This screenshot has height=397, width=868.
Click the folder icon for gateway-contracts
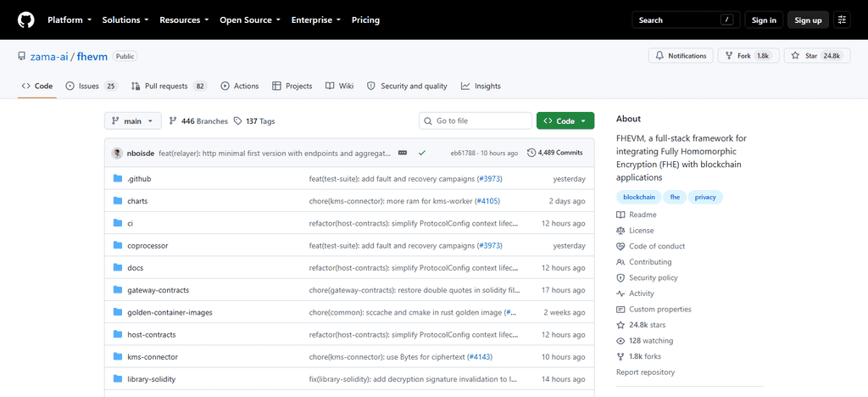[x=117, y=289]
